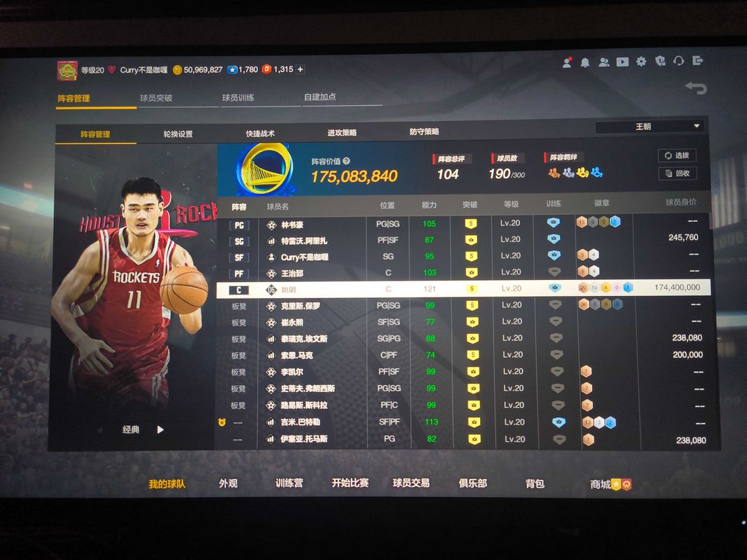Open 商城 shop in bottom navigation
This screenshot has height=560, width=747.
610,484
